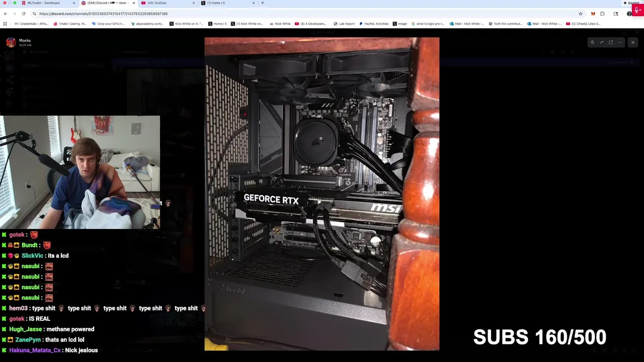Open the (1) Nick White on bookmark

(x=247, y=24)
